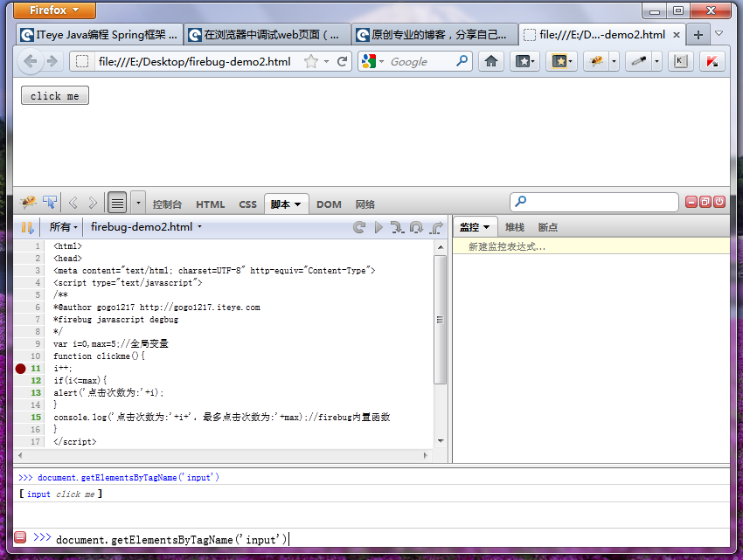
Task: Select the Firebug bug icon in the toolbar
Action: coord(26,203)
